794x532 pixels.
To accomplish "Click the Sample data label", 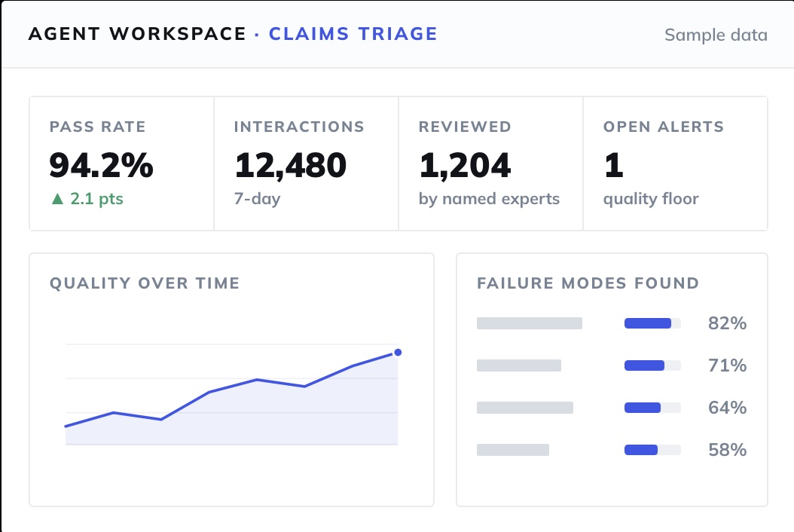I will [716, 35].
